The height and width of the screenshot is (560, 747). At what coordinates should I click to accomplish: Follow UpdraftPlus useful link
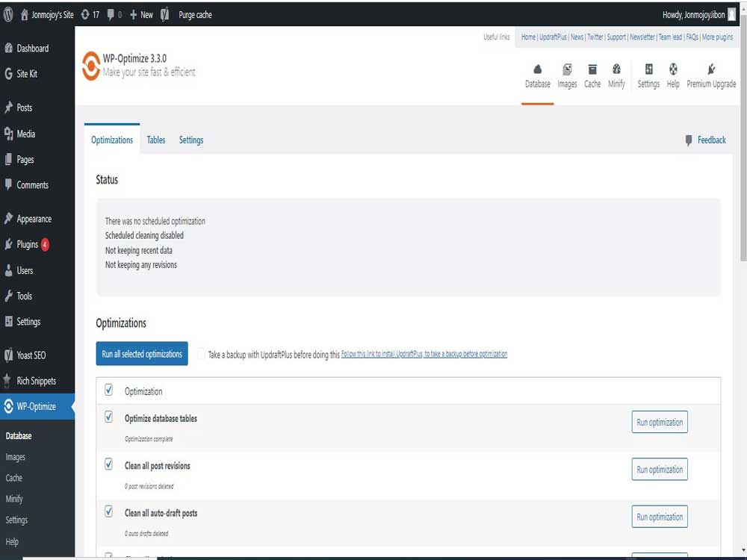tap(553, 37)
